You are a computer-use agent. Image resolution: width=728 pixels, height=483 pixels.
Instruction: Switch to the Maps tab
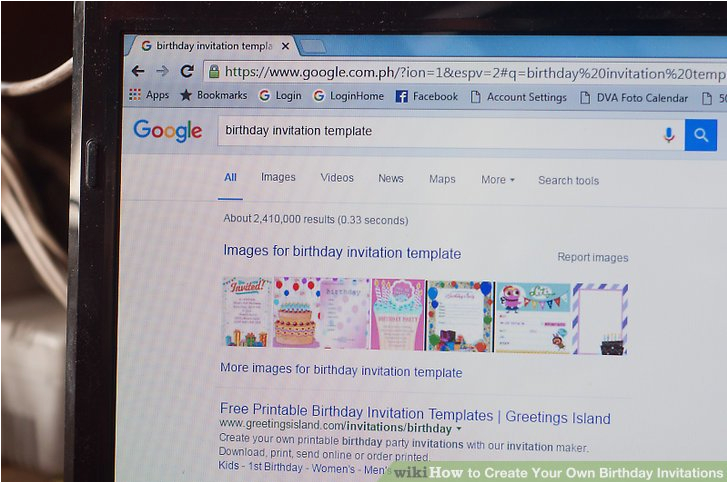(442, 179)
